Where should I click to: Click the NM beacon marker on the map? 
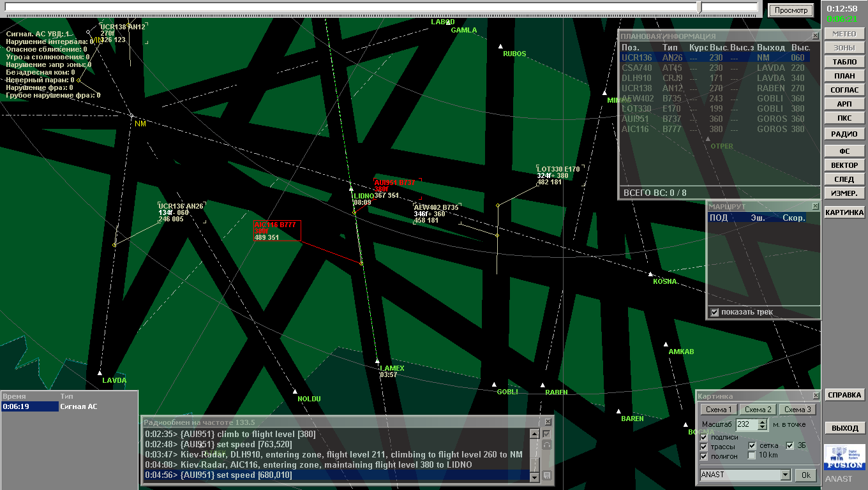pyautogui.click(x=131, y=115)
